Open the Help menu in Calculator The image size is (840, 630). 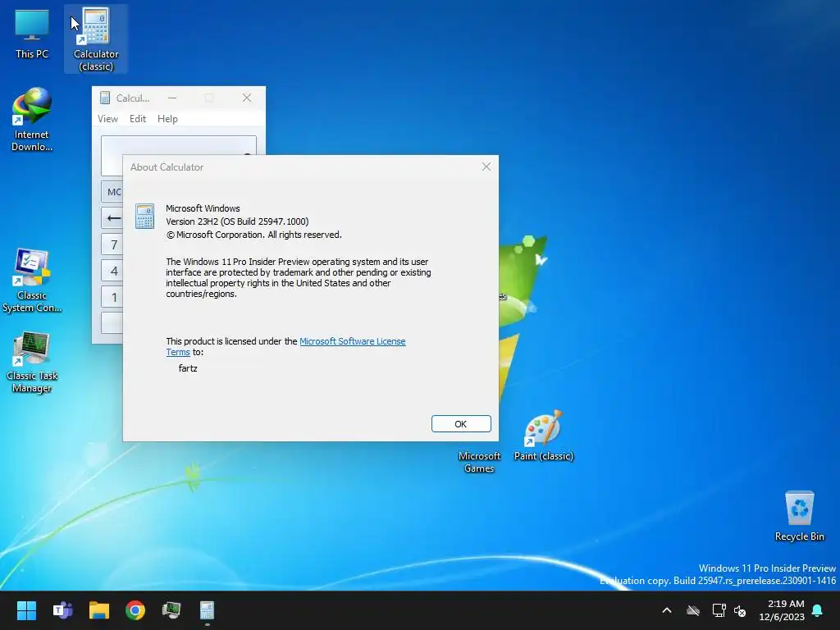(167, 119)
